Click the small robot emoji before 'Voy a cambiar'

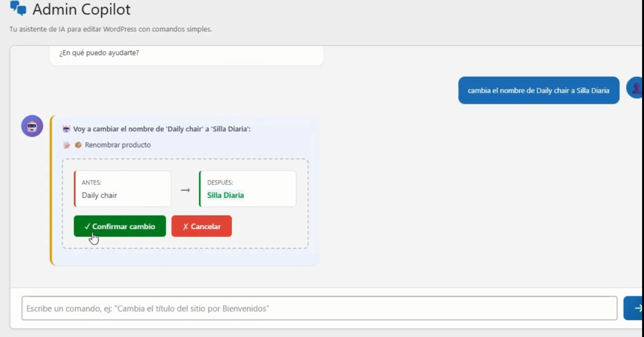click(66, 129)
